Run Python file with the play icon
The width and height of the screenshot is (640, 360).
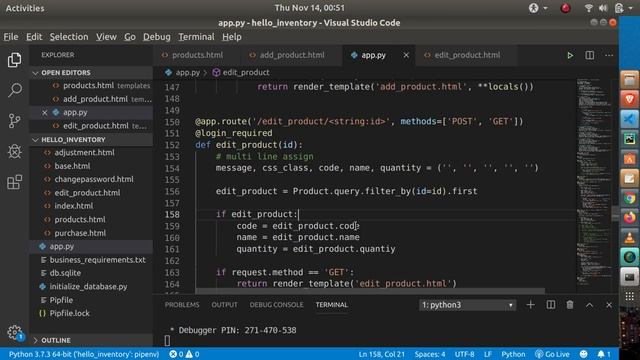[570, 55]
